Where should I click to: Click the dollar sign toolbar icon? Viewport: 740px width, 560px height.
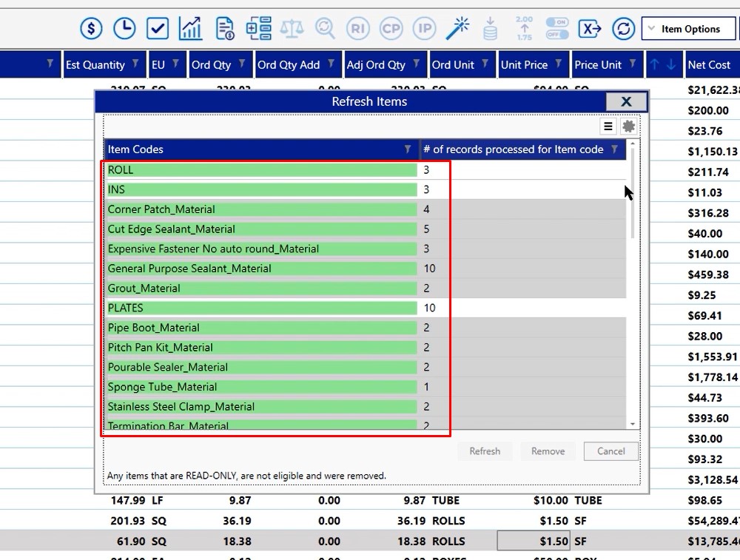tap(91, 28)
